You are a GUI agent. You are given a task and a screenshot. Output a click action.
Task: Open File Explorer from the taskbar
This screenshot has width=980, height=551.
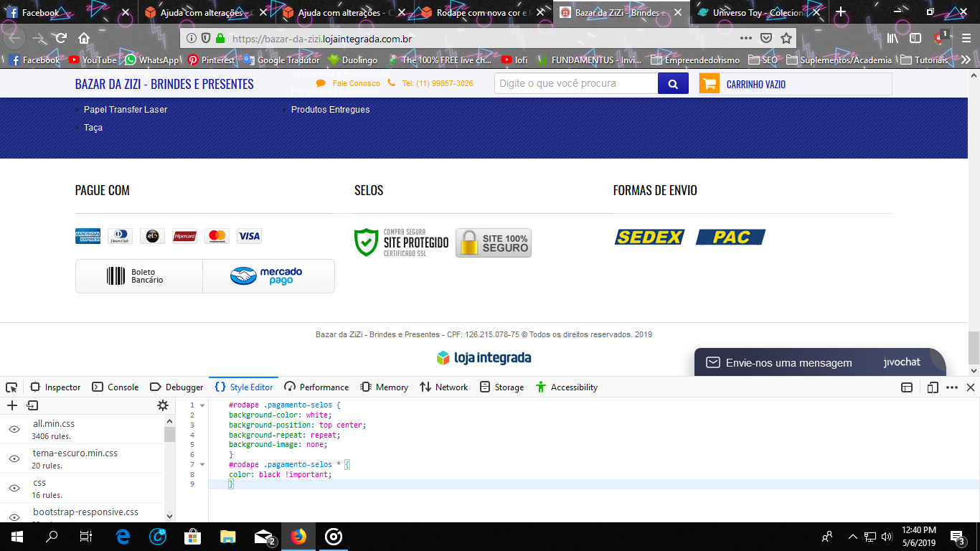(227, 537)
